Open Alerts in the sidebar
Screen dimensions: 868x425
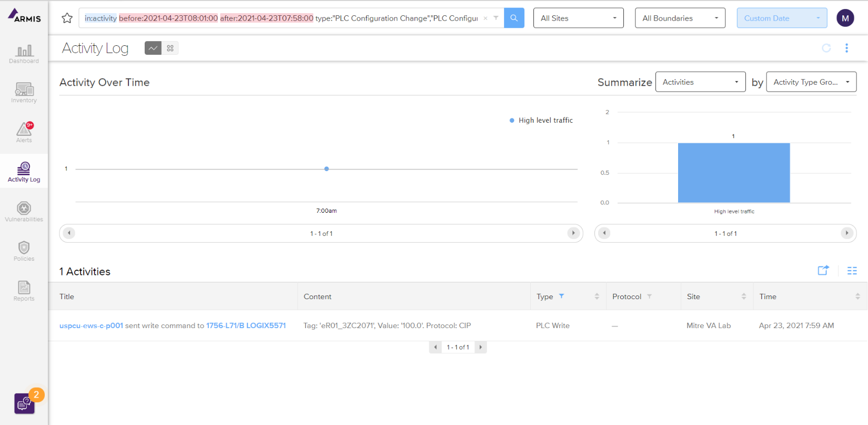pyautogui.click(x=24, y=133)
